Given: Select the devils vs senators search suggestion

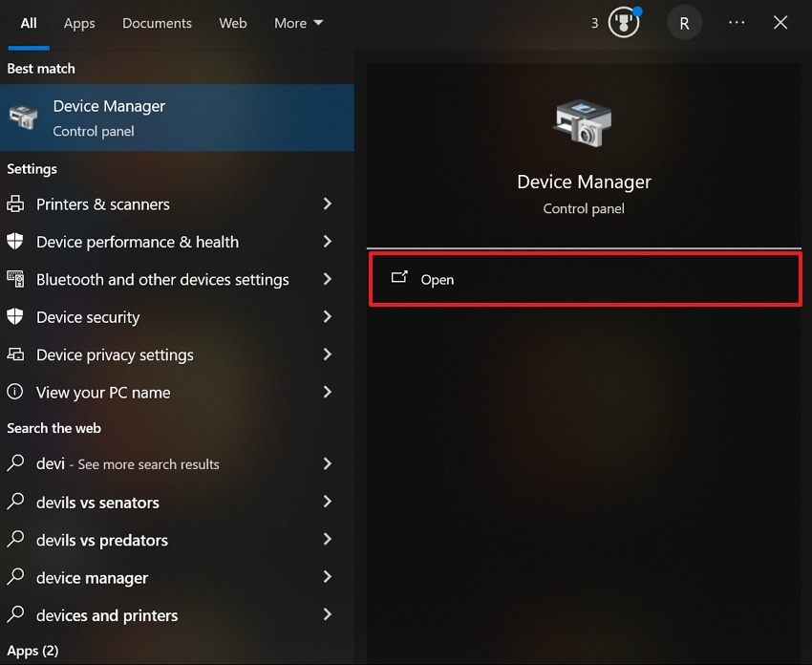Looking at the screenshot, I should pyautogui.click(x=97, y=502).
